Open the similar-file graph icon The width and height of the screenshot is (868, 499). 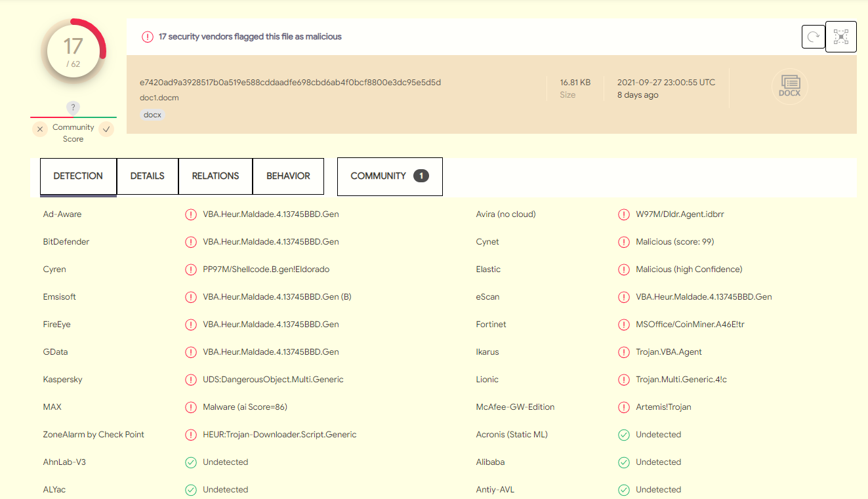tap(841, 36)
